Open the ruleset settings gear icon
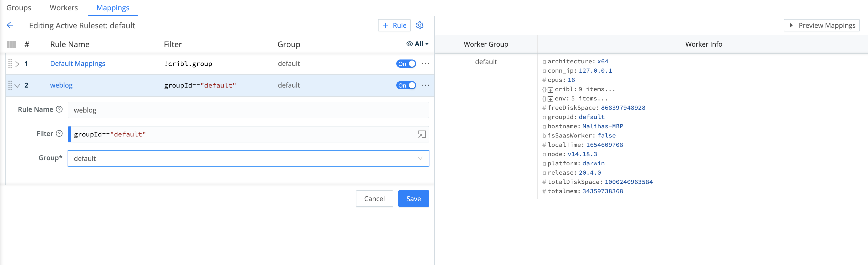Image resolution: width=868 pixels, height=265 pixels. tap(419, 25)
